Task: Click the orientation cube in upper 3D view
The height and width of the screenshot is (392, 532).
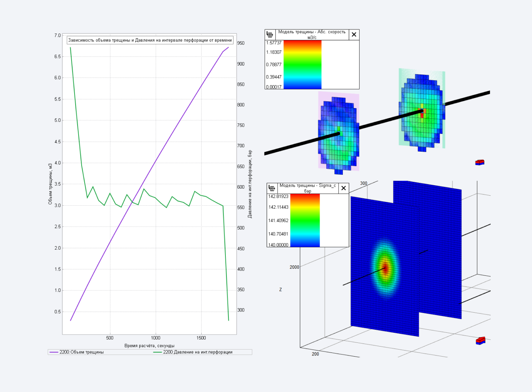Action: 480,162
